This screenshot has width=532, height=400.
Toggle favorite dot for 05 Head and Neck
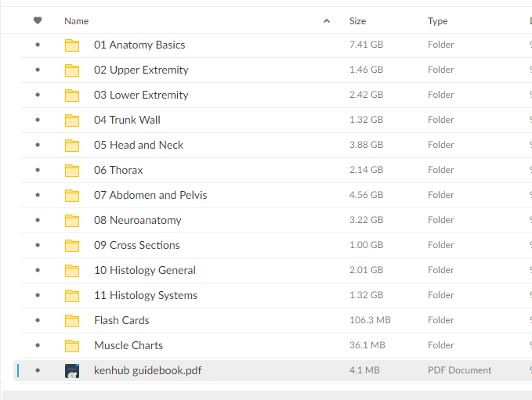38,145
